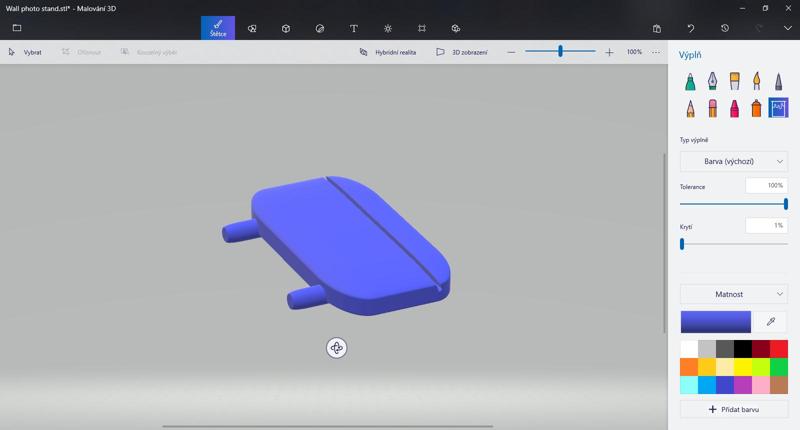Open the 3D shapes cube tab
This screenshot has height=430, width=800.
[x=286, y=29]
